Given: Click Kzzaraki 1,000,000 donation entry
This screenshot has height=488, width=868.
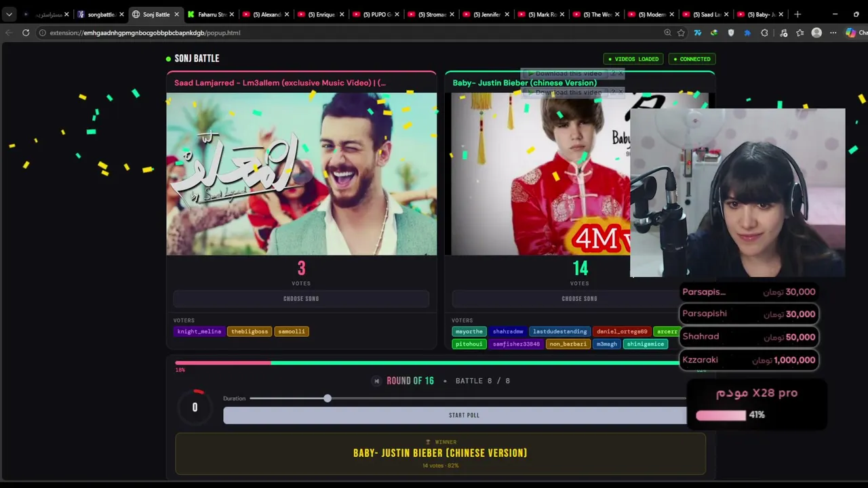Looking at the screenshot, I should click(x=749, y=360).
